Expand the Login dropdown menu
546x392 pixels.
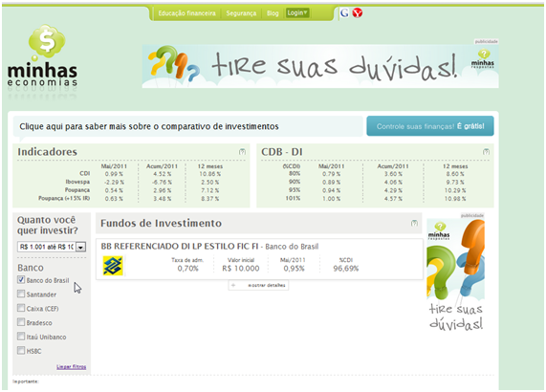[297, 13]
